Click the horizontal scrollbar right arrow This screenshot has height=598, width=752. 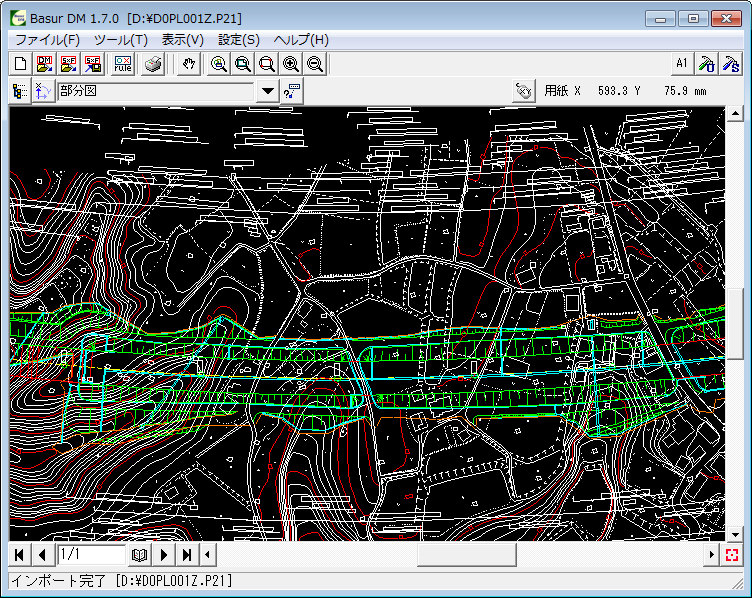coord(711,555)
